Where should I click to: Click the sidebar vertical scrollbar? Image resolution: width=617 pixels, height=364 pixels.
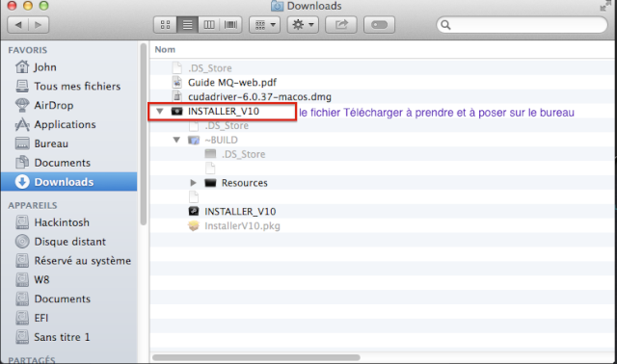144,134
